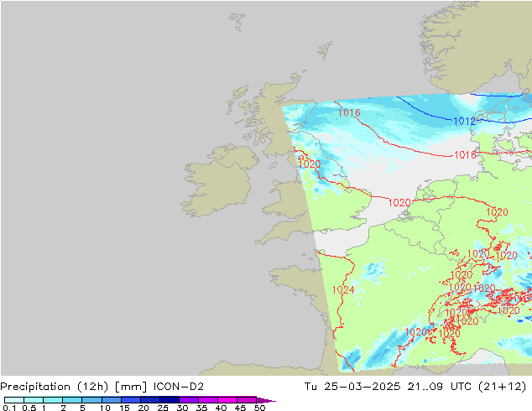Click the above-50 arrow tip of legend
Viewport: 532px width, 411px height.
click(266, 400)
